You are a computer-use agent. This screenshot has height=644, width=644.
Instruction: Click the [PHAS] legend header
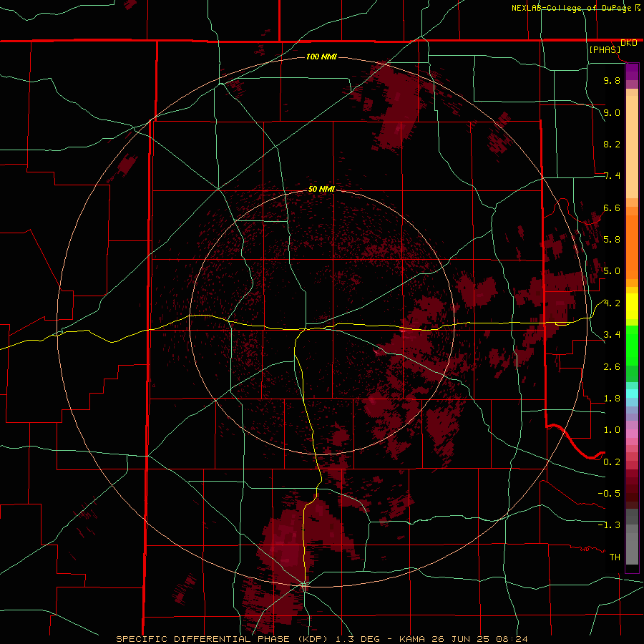coord(605,49)
